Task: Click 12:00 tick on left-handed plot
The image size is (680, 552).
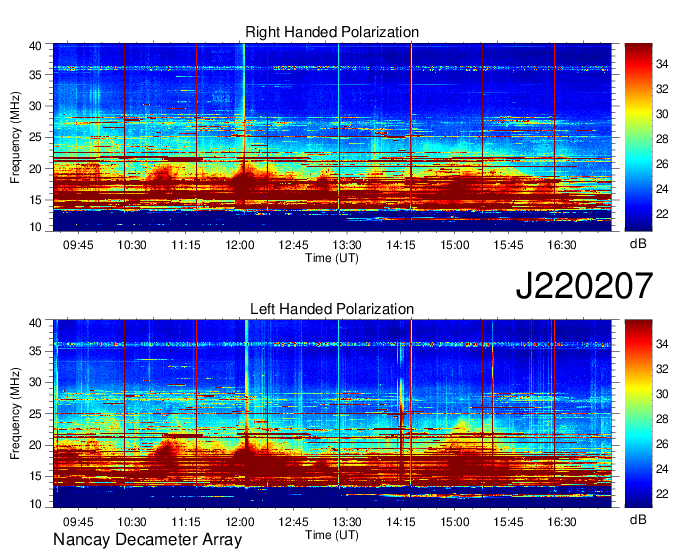Action: pos(239,521)
